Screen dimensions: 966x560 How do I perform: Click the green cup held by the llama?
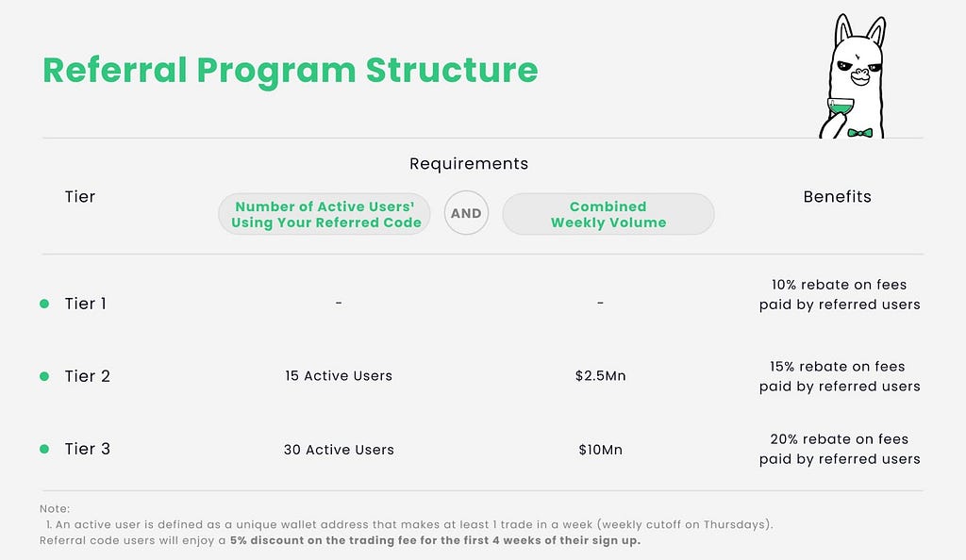click(x=841, y=107)
